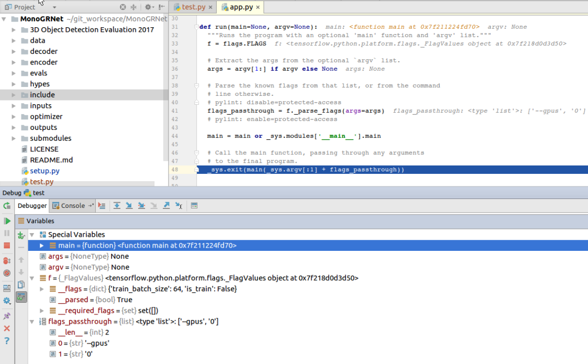Close the test.py tab
The image size is (588, 364).
point(210,7)
